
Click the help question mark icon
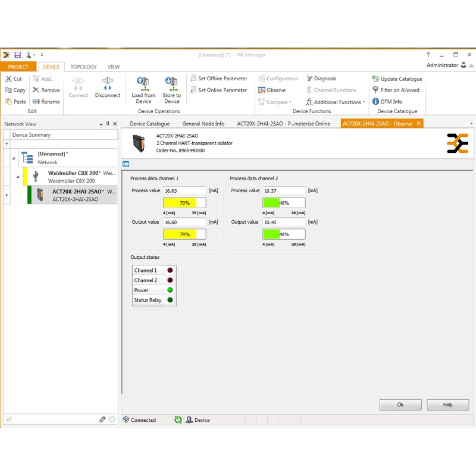click(428, 55)
